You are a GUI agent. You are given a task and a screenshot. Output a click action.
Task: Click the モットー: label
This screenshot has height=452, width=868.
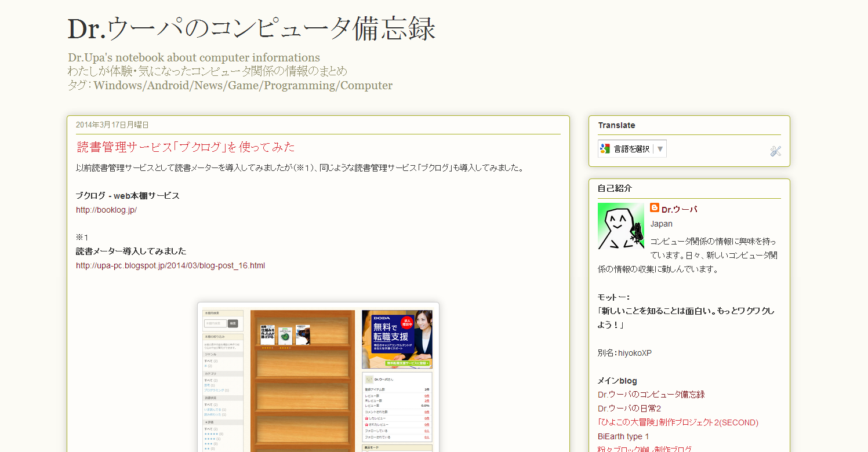(x=613, y=297)
